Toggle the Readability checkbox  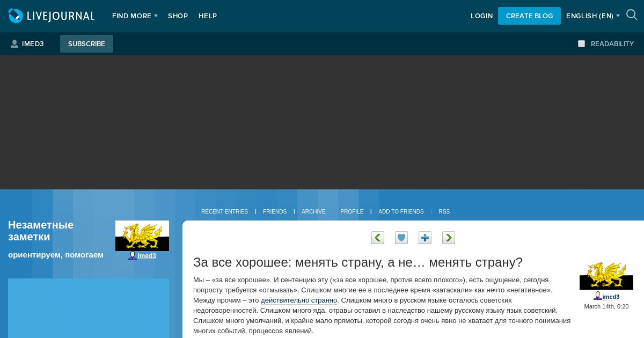click(581, 44)
